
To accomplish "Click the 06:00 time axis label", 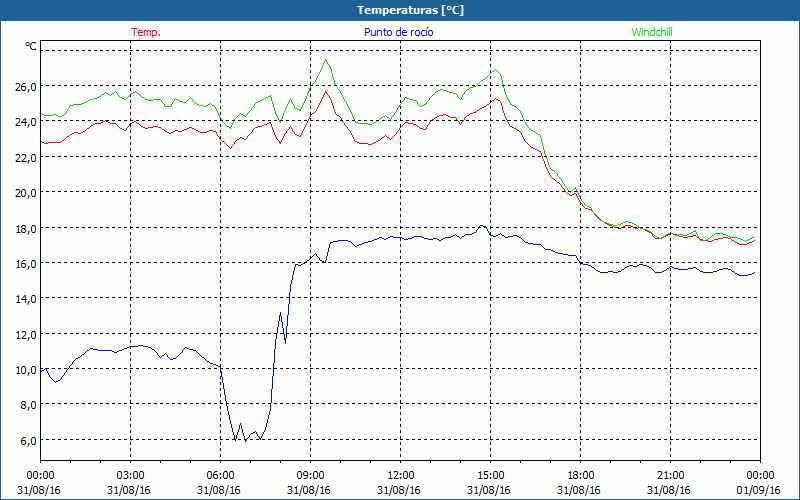I will [x=220, y=476].
